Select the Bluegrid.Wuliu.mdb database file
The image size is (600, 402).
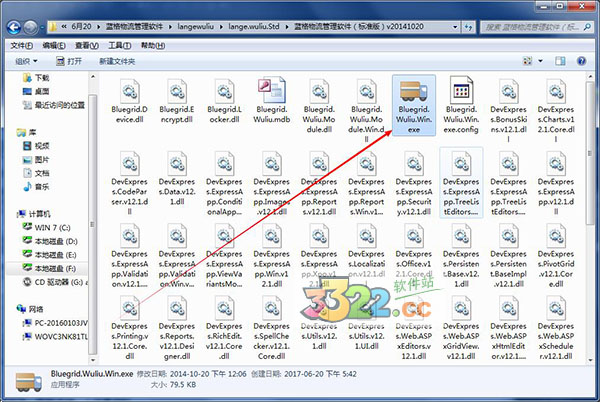272,101
